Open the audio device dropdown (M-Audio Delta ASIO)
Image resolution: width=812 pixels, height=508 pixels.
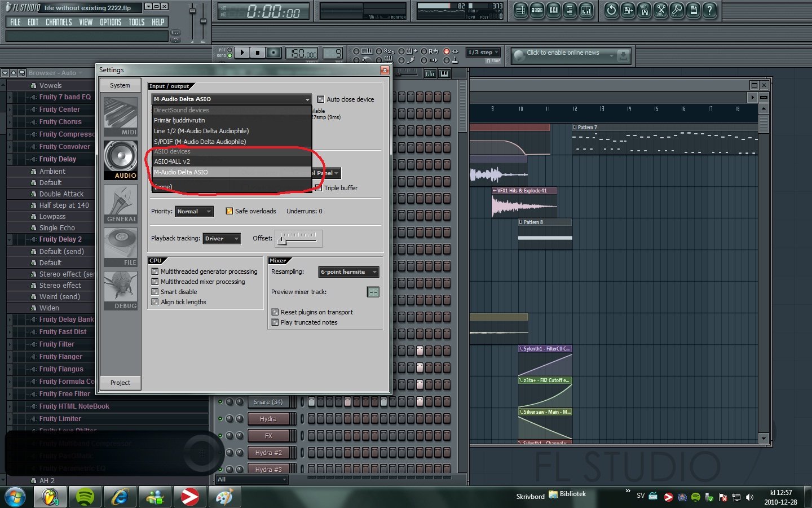[x=232, y=99]
